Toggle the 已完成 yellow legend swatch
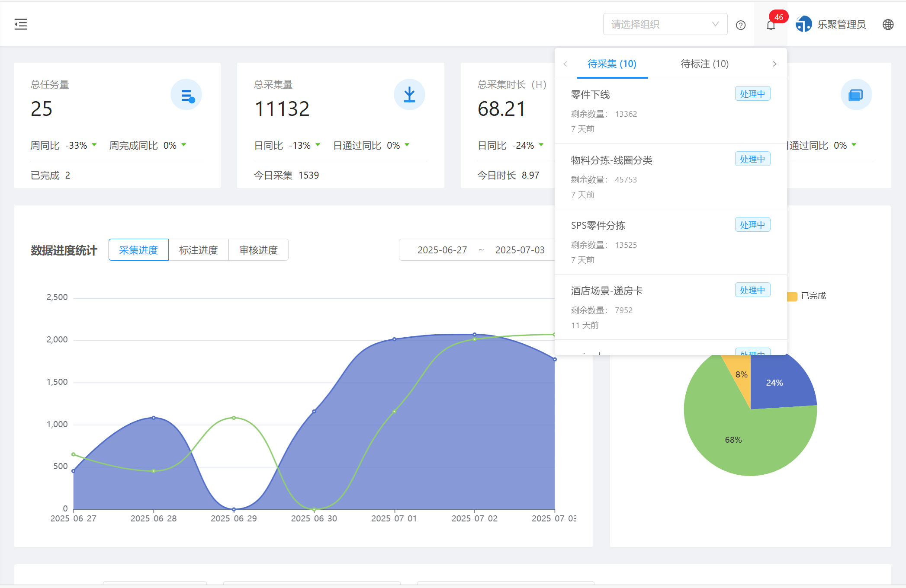906x588 pixels. coord(792,296)
